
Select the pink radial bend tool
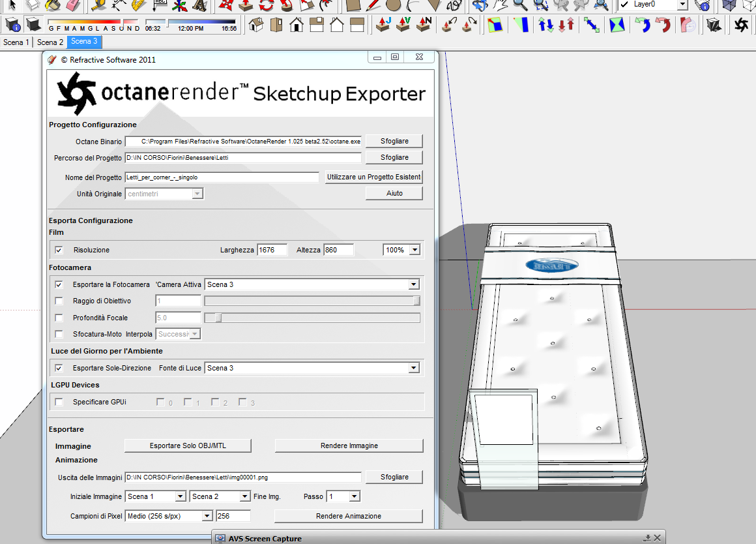pos(688,24)
